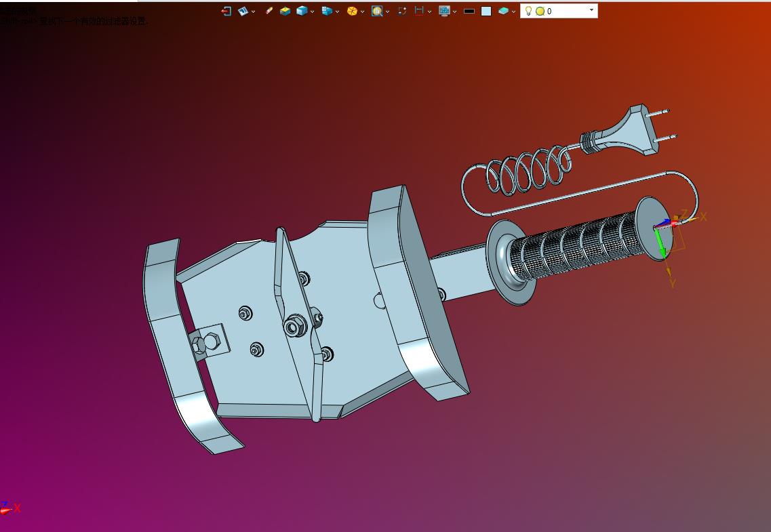Screen dimensions: 771x532
Task: Toggle the light bulb layer visibility icon
Action: [529, 12]
